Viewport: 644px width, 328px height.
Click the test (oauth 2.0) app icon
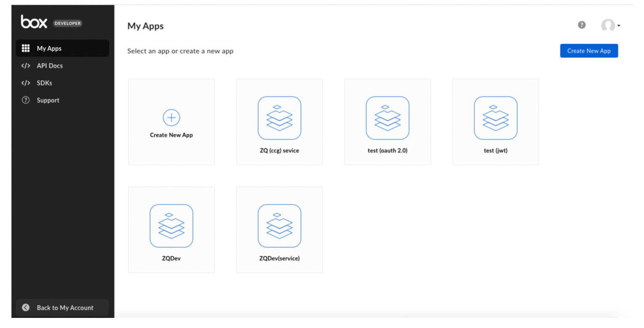(x=388, y=118)
